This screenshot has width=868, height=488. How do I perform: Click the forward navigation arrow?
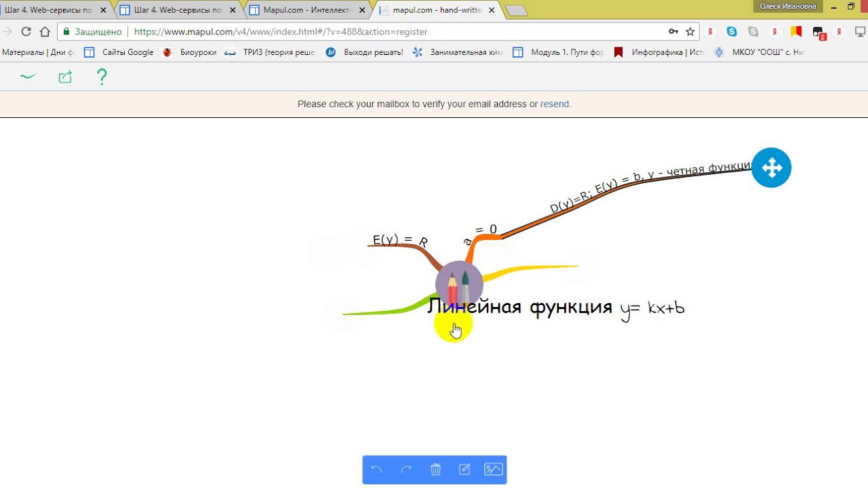[7, 31]
